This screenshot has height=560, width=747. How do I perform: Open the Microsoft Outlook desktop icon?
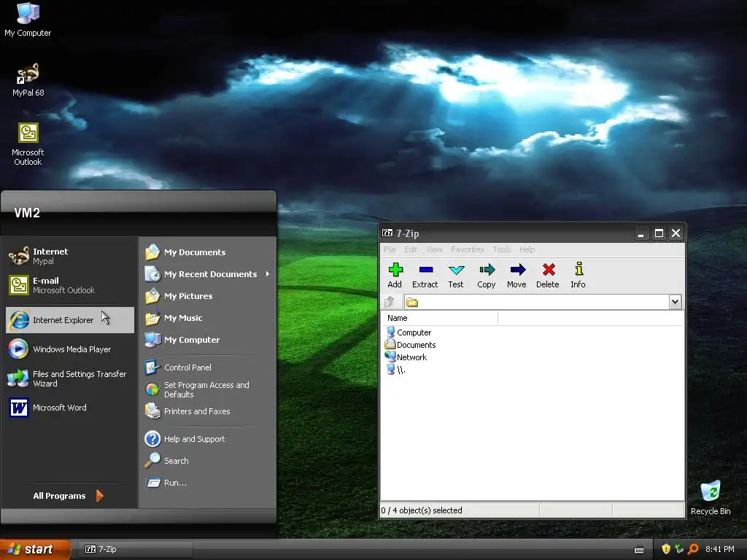point(28,144)
